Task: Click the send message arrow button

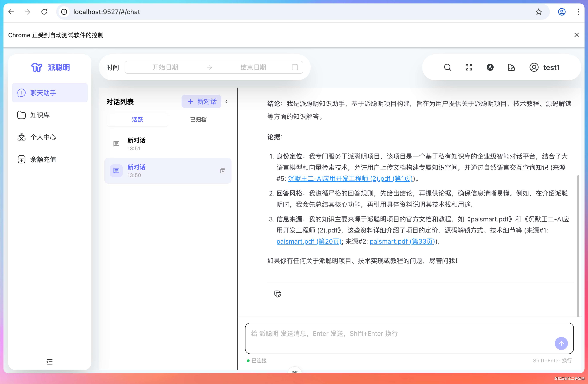Action: coord(561,343)
